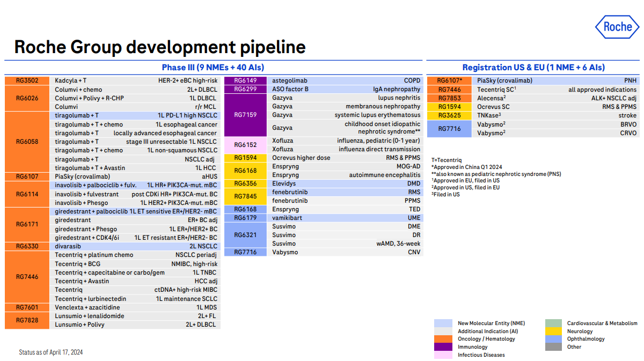Screen dimensions: 644x361
Task: Click the Roche logo
Action: [x=617, y=27]
